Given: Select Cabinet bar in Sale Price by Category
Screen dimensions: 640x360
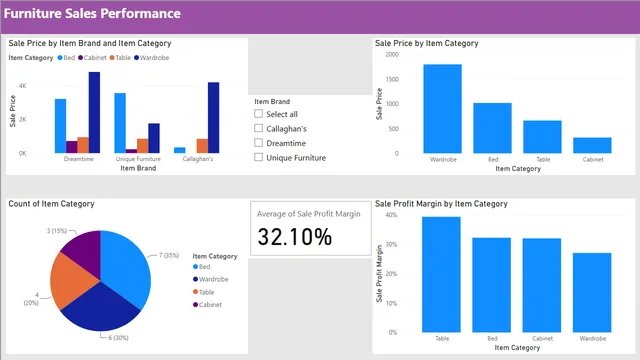Looking at the screenshot, I should 592,146.
